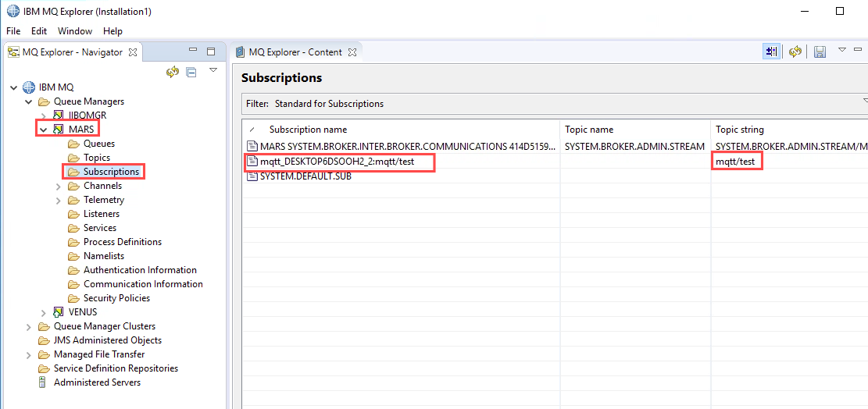Expand Queue Manager Clusters node
The width and height of the screenshot is (868, 409).
click(x=29, y=326)
